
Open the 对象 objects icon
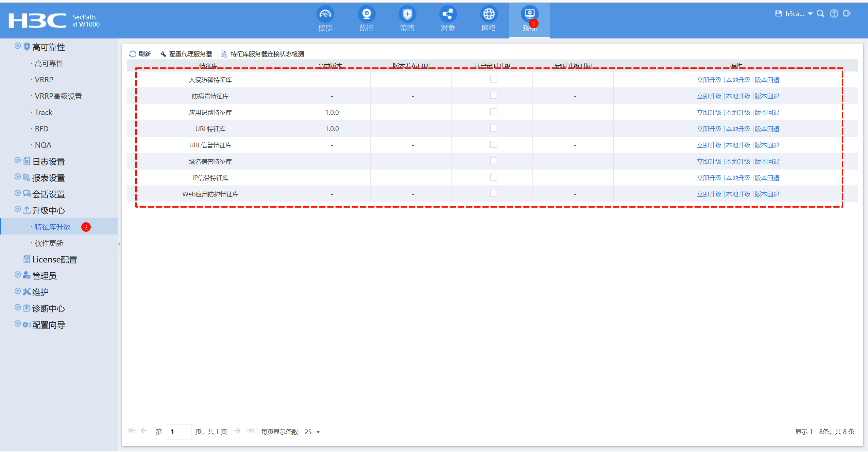pyautogui.click(x=448, y=14)
